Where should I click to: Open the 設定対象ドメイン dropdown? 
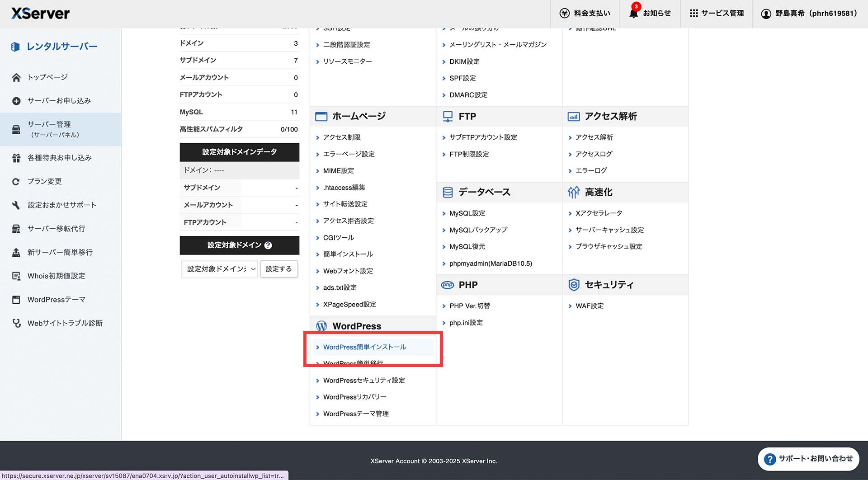(x=219, y=269)
